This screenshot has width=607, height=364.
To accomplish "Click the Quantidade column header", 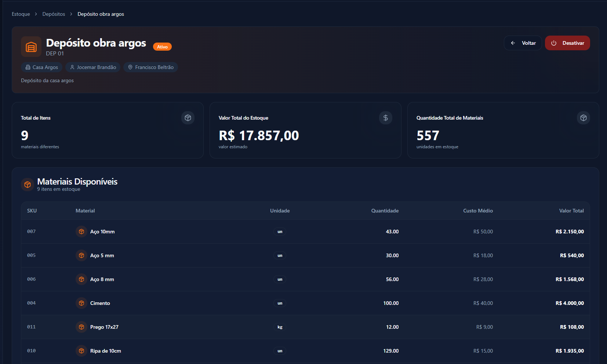I will coord(385,211).
